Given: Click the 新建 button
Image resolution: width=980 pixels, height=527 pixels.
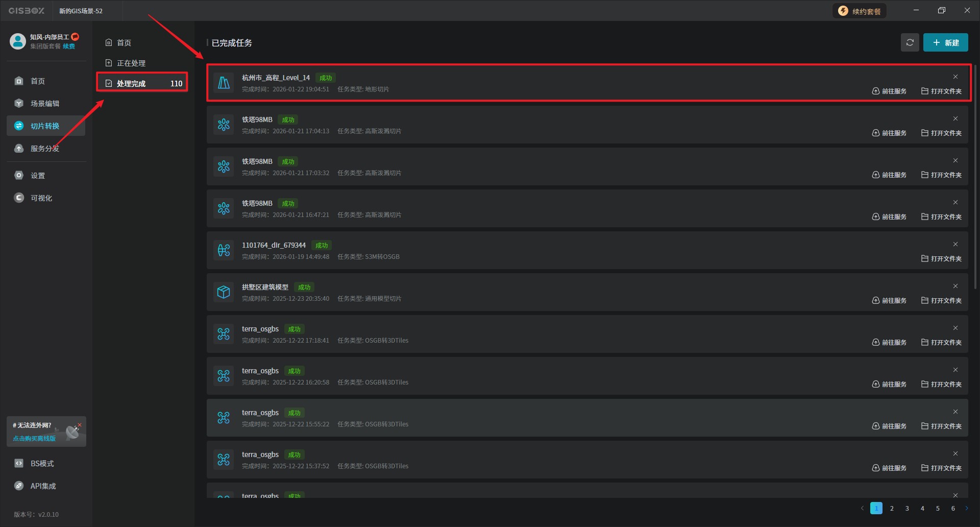Looking at the screenshot, I should tap(945, 43).
